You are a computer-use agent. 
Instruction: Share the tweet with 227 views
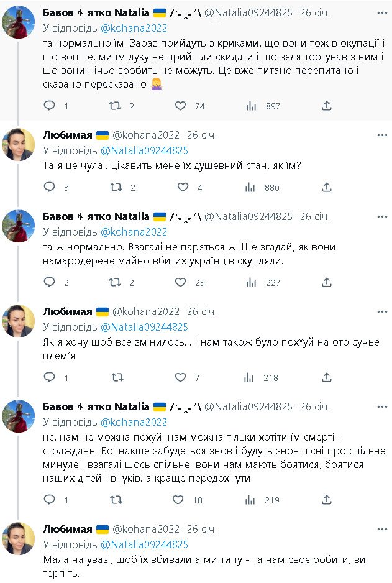(x=327, y=283)
